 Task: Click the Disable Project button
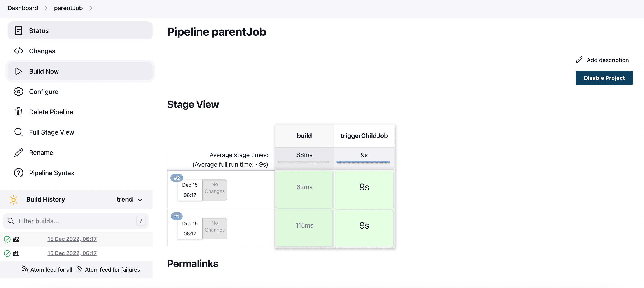604,78
